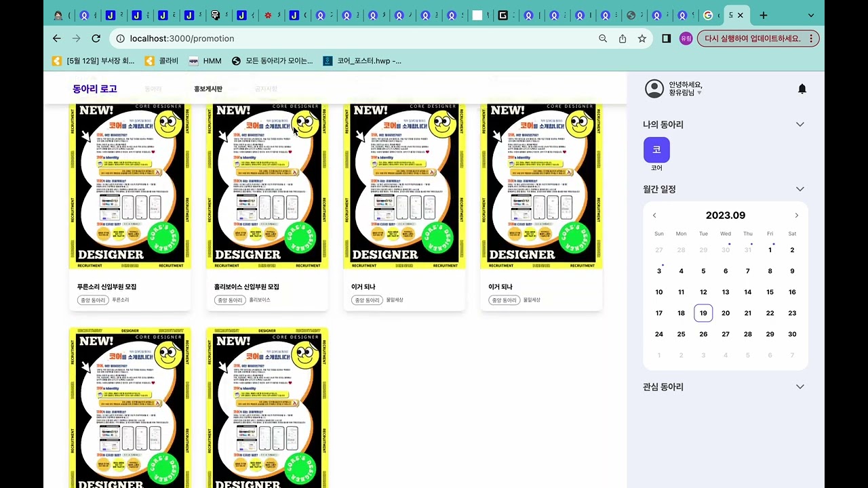
Task: Collapse the 나의 동아리 section
Action: tap(800, 125)
